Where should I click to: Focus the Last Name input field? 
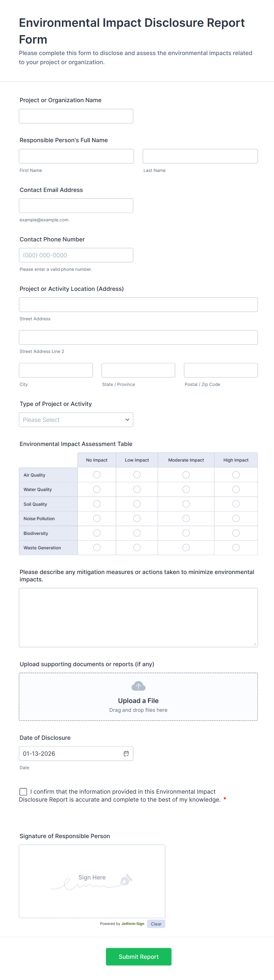tap(200, 156)
